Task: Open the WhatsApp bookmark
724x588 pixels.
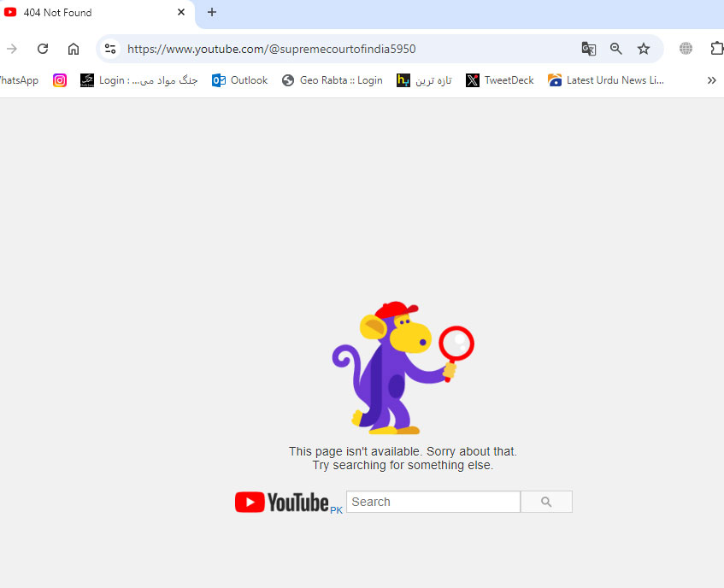Action: point(19,81)
